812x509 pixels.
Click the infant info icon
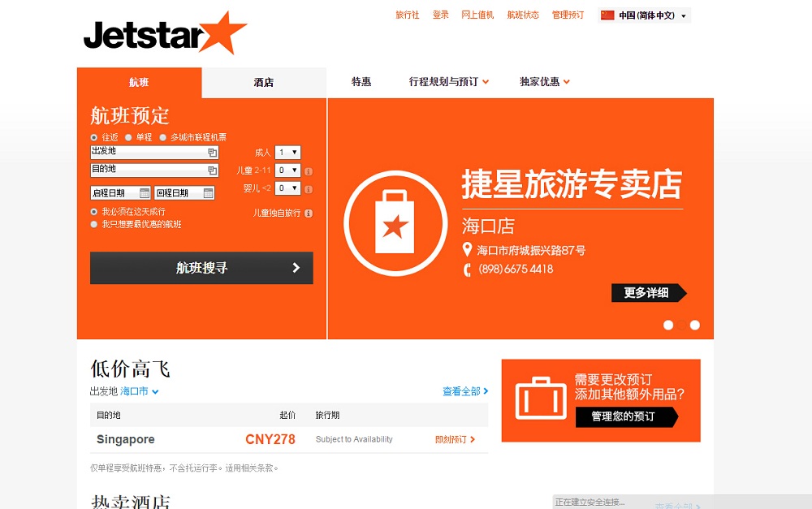[309, 189]
